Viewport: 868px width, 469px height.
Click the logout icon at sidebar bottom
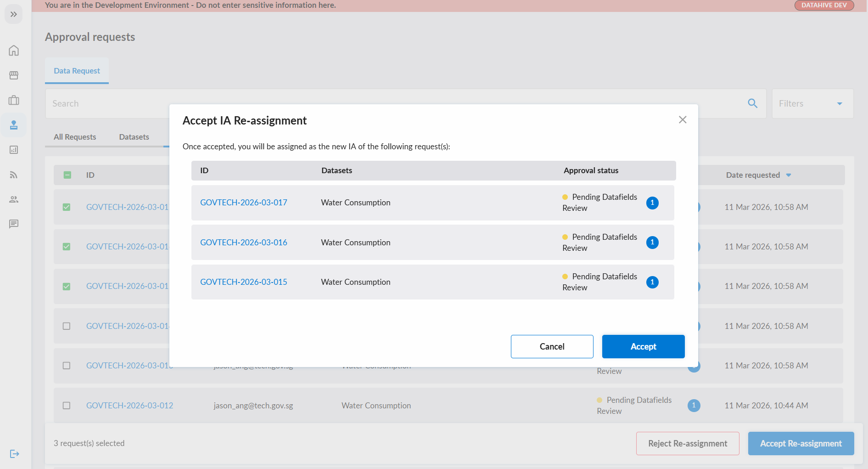coord(14,454)
